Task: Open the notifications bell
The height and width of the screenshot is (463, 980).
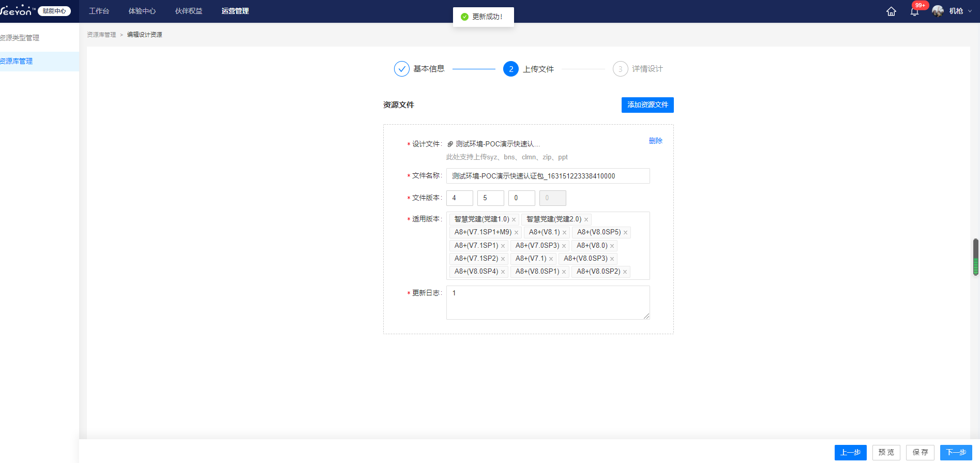Action: point(914,12)
